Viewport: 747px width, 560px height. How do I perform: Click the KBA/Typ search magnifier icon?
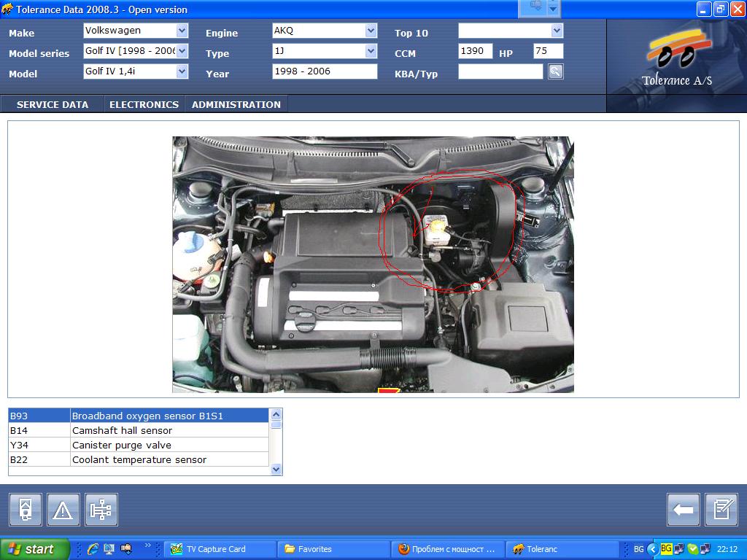click(556, 71)
